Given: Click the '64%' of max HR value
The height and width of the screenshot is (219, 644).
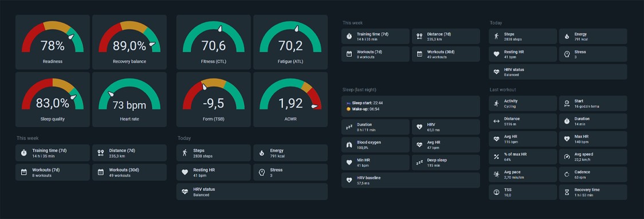Looking at the screenshot, I should pyautogui.click(x=508, y=159).
